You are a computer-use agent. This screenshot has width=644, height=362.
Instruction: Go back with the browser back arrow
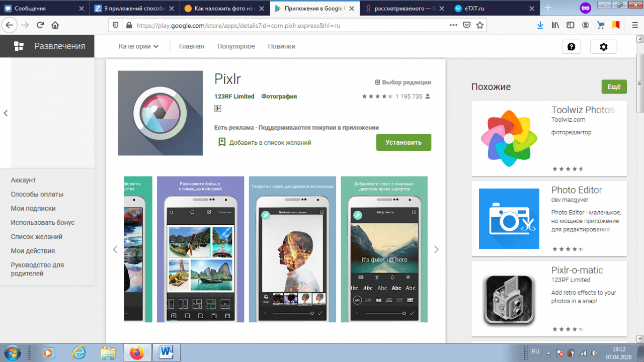click(x=10, y=25)
